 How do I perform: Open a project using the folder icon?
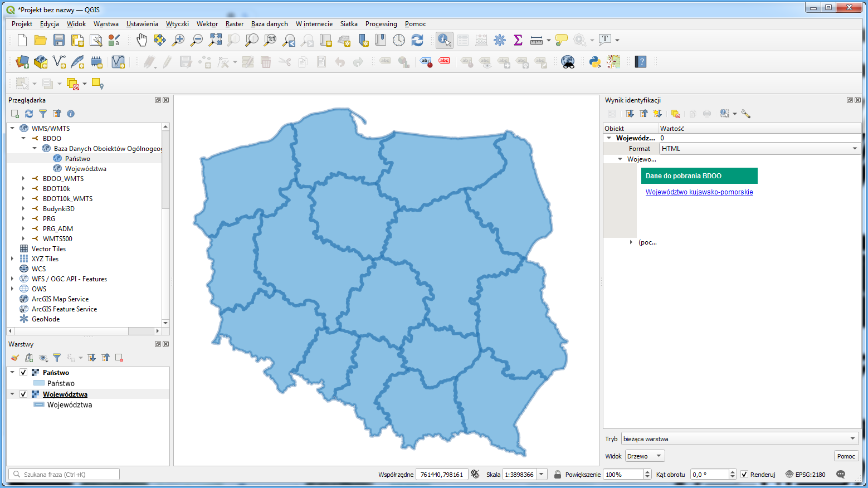click(40, 40)
